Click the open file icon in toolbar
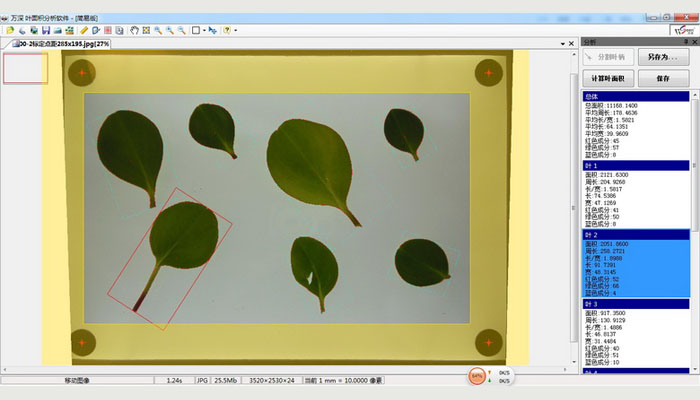 9,30
